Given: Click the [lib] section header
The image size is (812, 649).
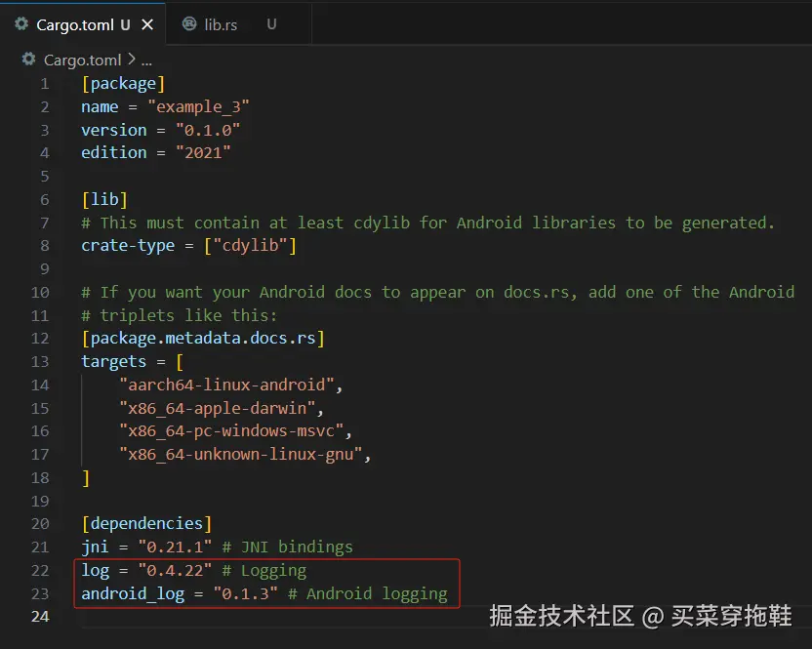Looking at the screenshot, I should click(104, 199).
